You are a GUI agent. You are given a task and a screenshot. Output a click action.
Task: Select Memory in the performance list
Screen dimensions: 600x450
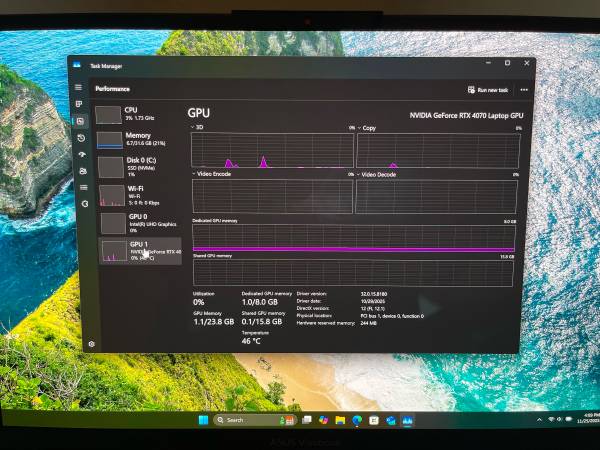click(x=139, y=140)
